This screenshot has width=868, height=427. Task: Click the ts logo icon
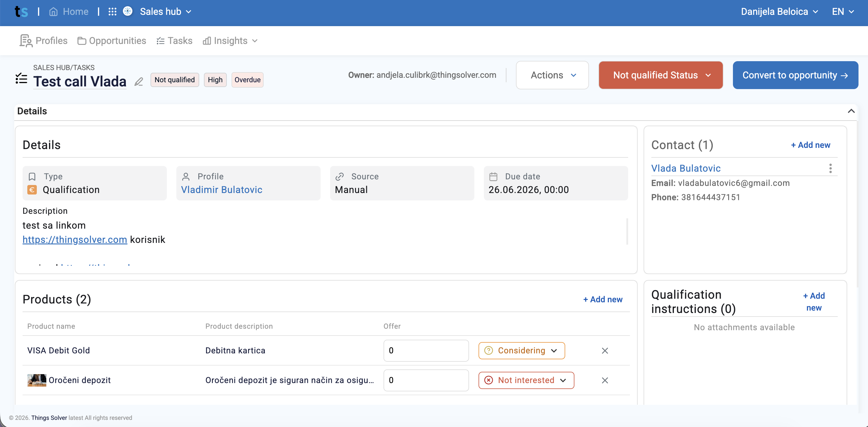pyautogui.click(x=21, y=12)
